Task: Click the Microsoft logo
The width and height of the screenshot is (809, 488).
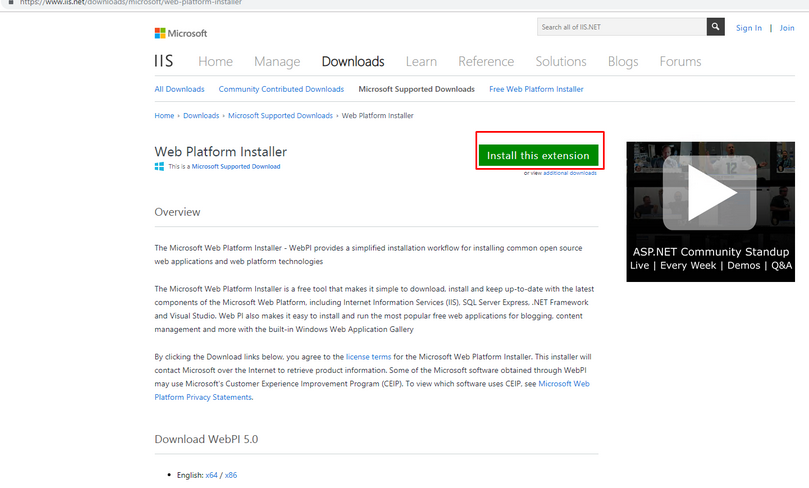Action: click(181, 33)
